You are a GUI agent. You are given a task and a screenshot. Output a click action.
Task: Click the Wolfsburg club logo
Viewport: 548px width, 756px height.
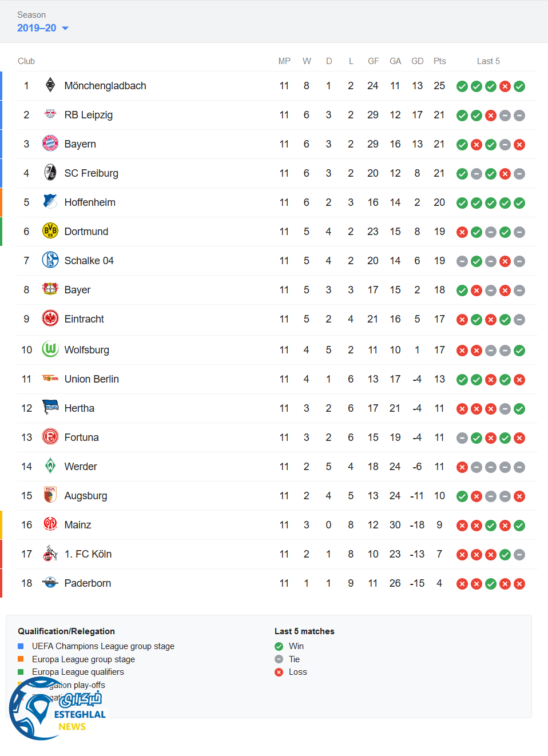(50, 349)
